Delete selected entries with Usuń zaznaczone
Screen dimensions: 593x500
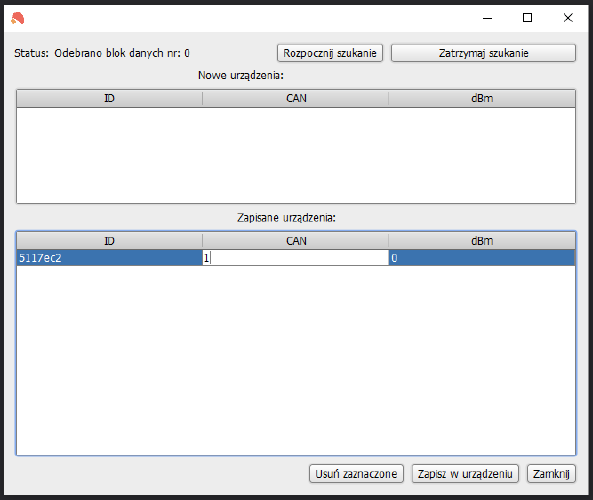(356, 474)
